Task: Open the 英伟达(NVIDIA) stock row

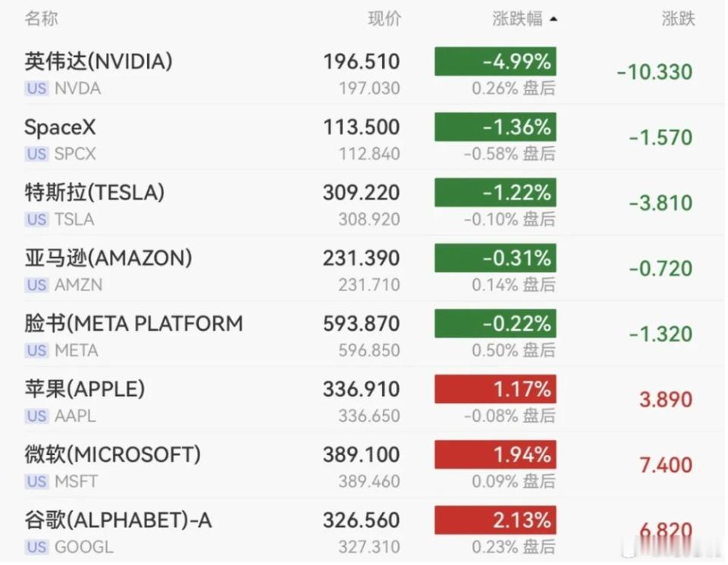Action: point(362,72)
